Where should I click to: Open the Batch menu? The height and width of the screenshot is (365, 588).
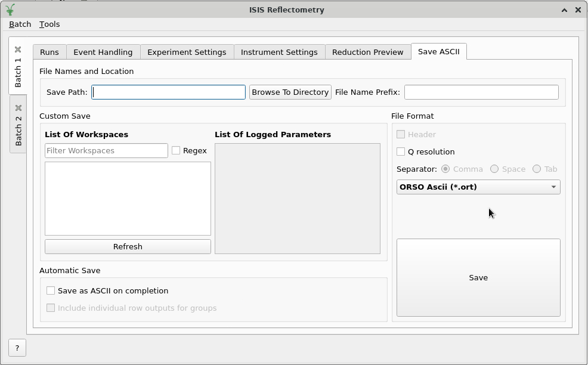point(20,24)
